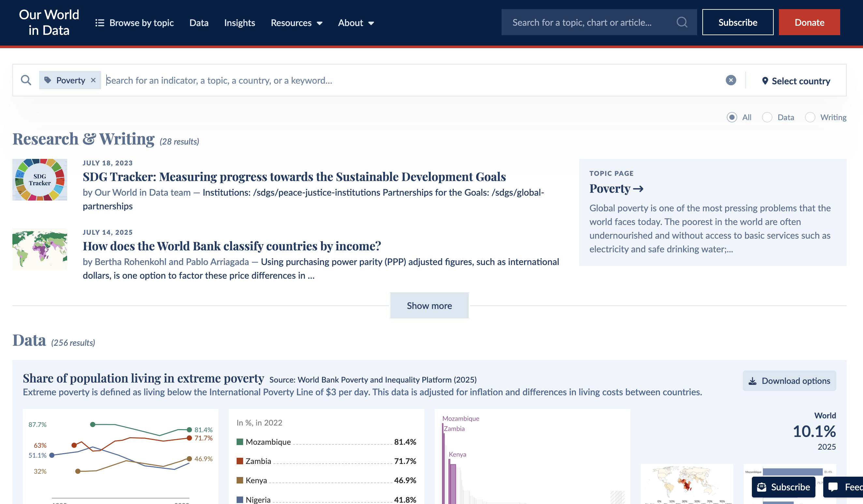Select the All results filter
The image size is (863, 504).
[x=732, y=117]
